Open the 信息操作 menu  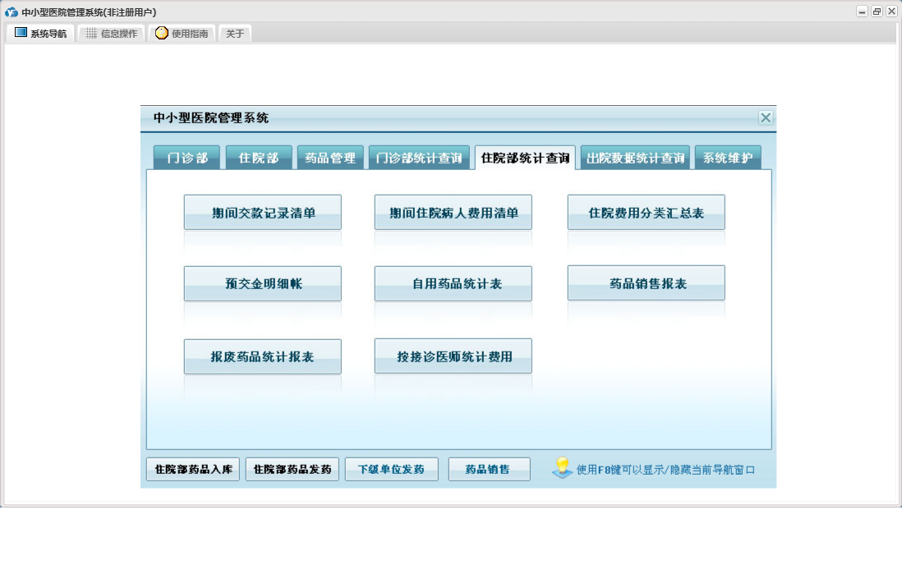tap(111, 34)
